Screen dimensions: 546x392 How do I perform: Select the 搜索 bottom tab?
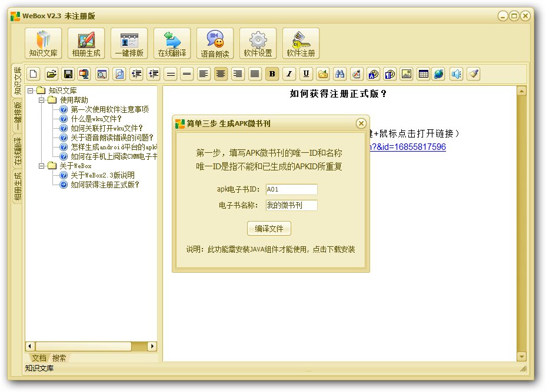click(x=59, y=358)
